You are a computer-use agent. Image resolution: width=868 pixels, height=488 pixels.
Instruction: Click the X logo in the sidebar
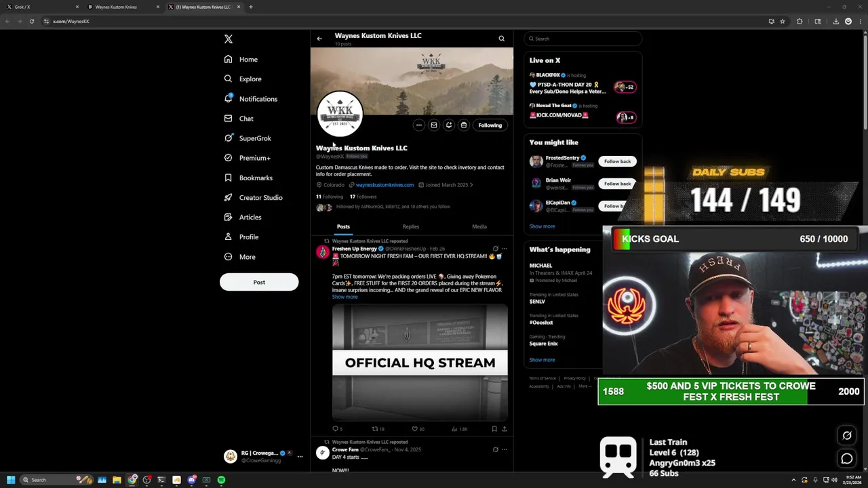click(x=229, y=39)
